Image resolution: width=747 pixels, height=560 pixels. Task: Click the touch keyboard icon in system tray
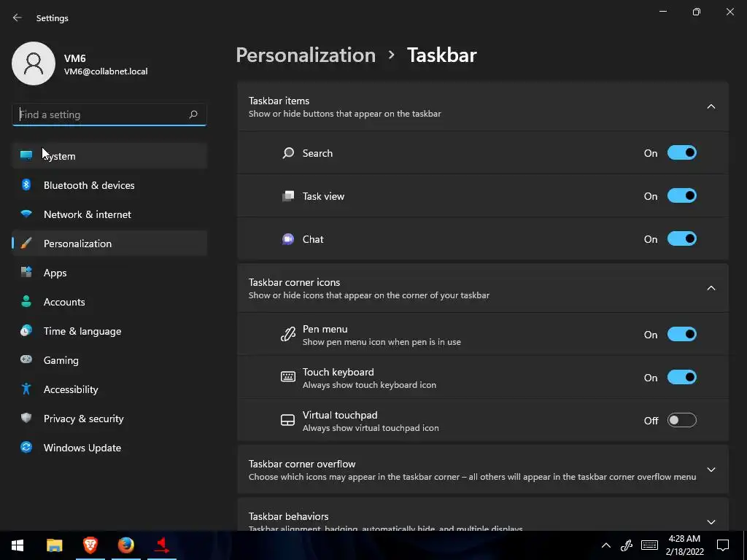point(649,545)
